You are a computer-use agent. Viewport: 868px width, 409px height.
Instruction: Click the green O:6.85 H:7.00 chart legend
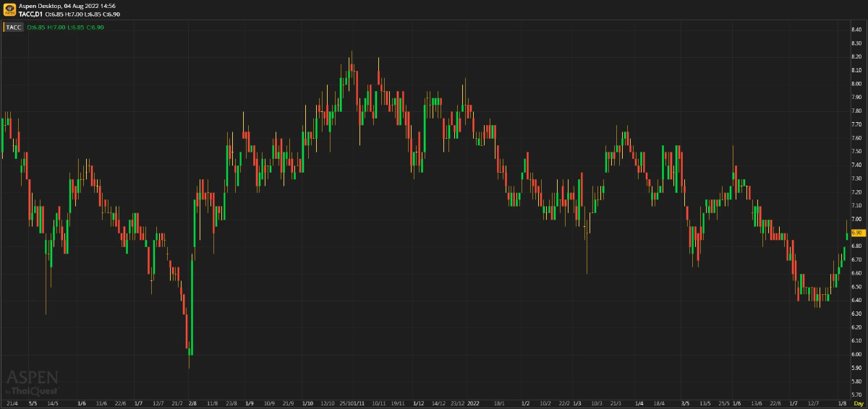click(66, 27)
